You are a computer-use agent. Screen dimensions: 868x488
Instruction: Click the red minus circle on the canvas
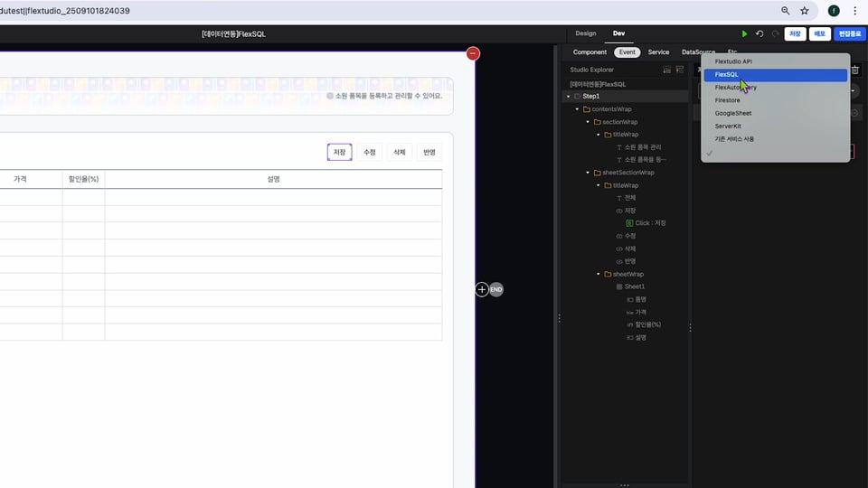(x=473, y=53)
